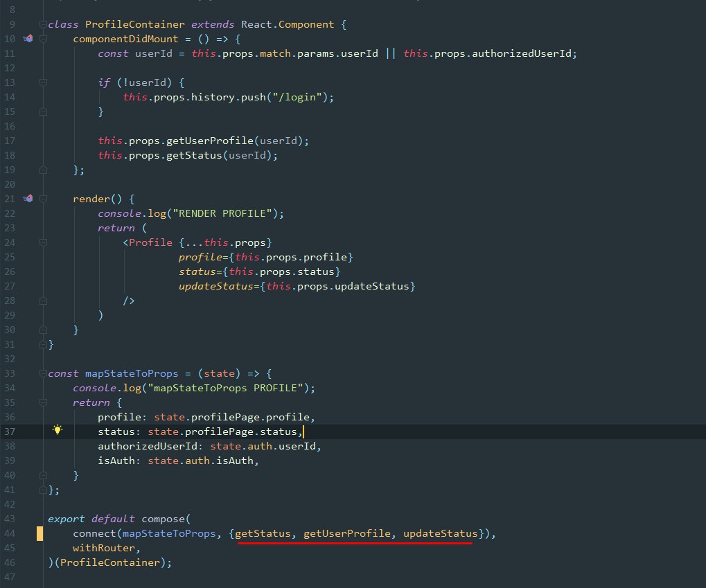
Task: Click state.auth.isAuth value on line 39
Action: 200,461
